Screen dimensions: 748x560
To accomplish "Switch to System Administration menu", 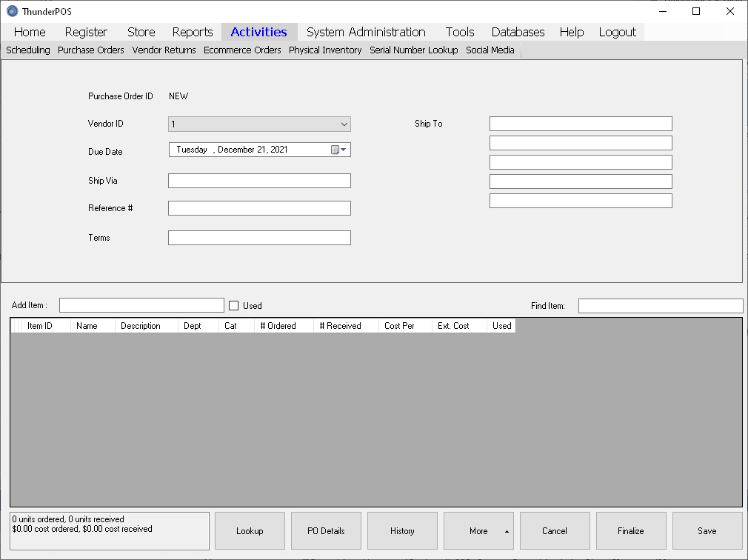I will (366, 32).
